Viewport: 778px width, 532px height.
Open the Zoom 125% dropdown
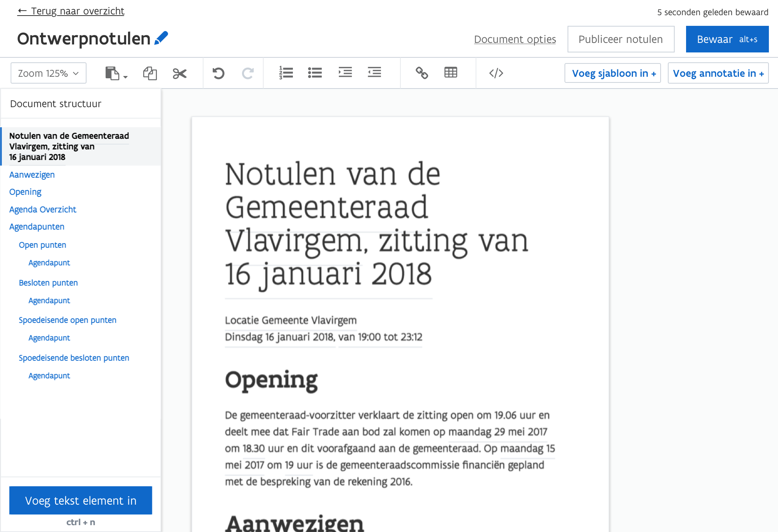48,73
